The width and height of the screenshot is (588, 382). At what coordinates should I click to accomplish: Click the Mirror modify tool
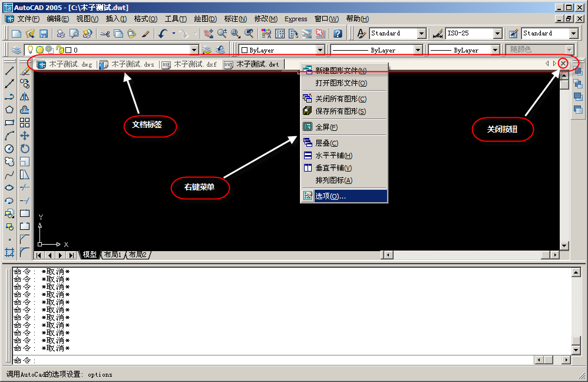pyautogui.click(x=25, y=97)
